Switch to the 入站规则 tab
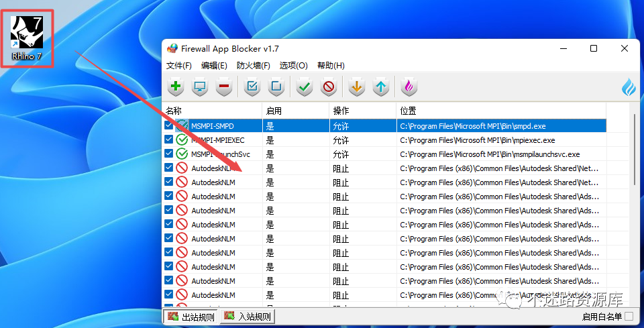 (x=248, y=317)
